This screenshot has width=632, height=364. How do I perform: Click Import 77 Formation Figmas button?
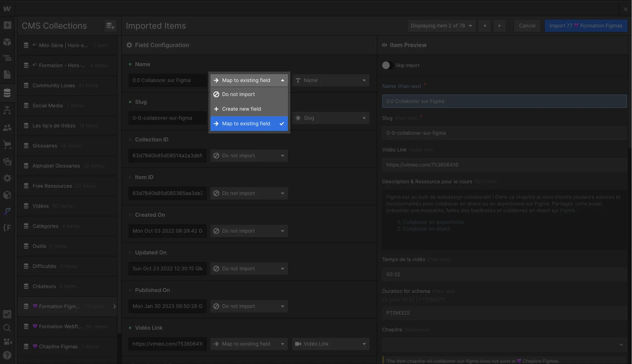[586, 26]
